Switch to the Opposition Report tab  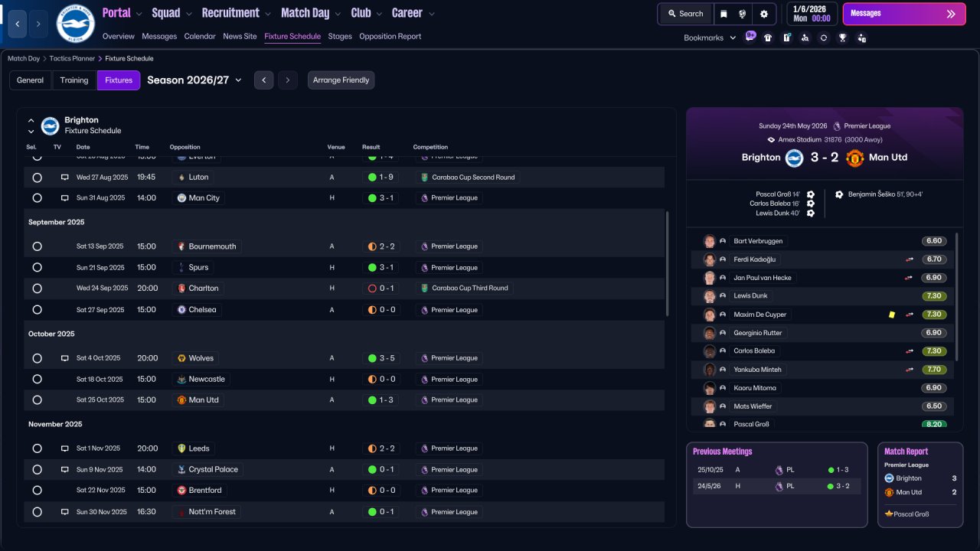[x=390, y=36]
